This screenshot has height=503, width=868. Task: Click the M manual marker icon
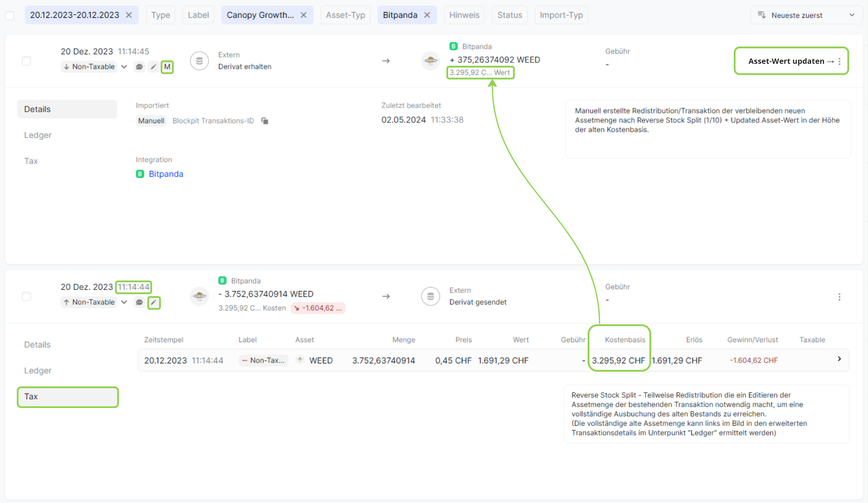click(x=167, y=67)
